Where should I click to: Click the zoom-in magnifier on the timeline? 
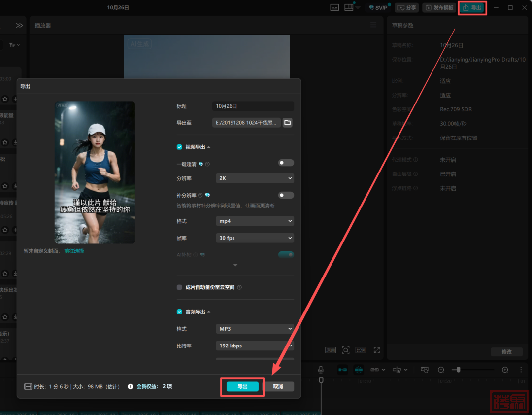(505, 370)
